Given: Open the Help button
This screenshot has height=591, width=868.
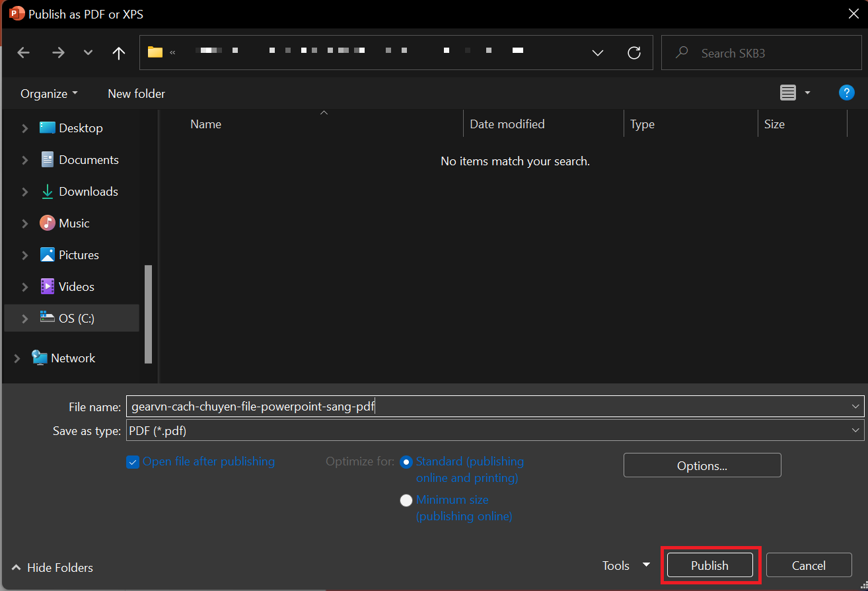Looking at the screenshot, I should pos(847,93).
